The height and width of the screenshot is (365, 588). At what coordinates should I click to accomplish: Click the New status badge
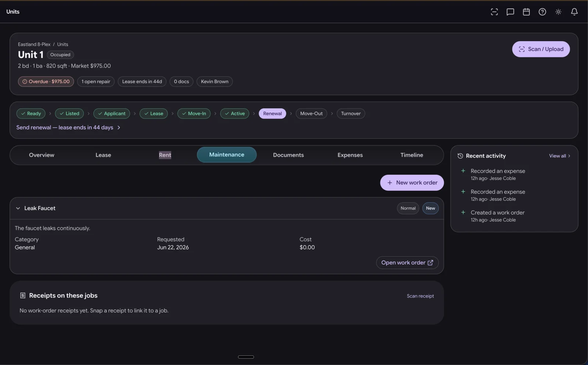point(430,208)
